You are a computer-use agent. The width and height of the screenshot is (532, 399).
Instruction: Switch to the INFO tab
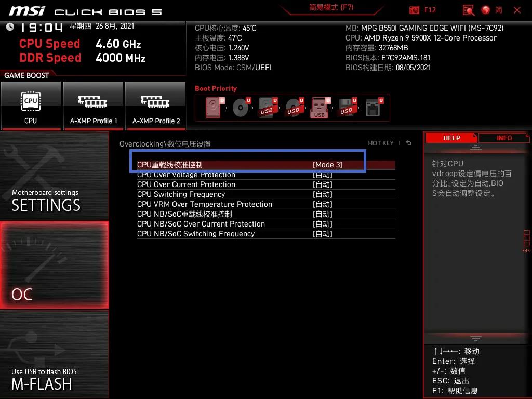[503, 138]
